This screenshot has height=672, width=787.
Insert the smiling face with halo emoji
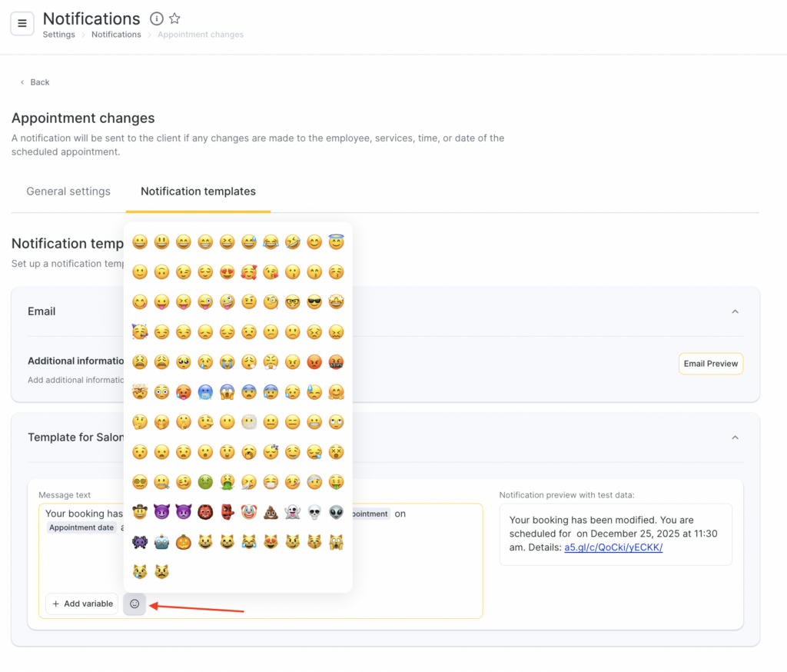click(336, 242)
